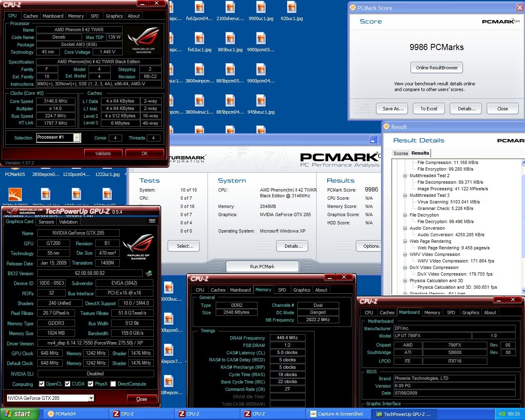
Task: Toggle the OpenCL checkbox in GPU-Z
Action: click(x=41, y=384)
